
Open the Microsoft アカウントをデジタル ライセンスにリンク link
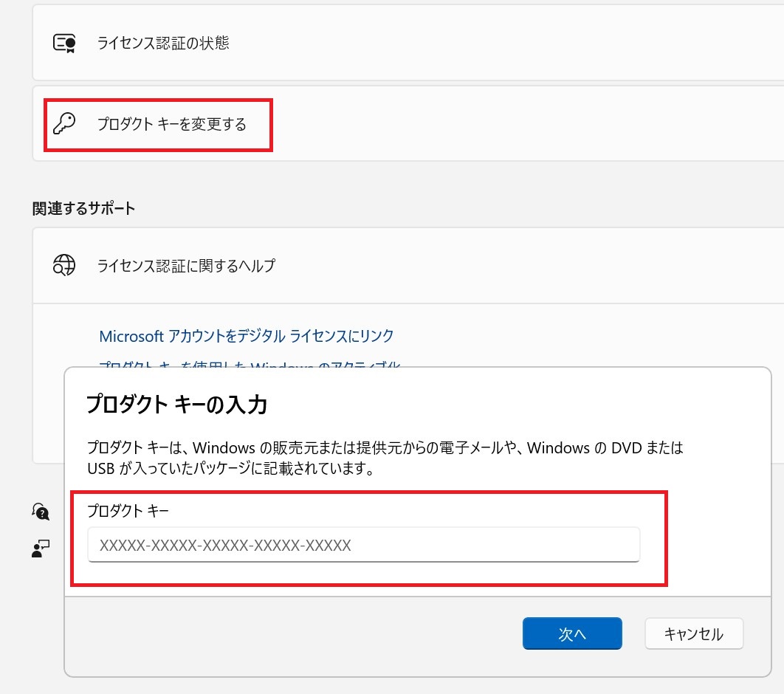pos(246,336)
